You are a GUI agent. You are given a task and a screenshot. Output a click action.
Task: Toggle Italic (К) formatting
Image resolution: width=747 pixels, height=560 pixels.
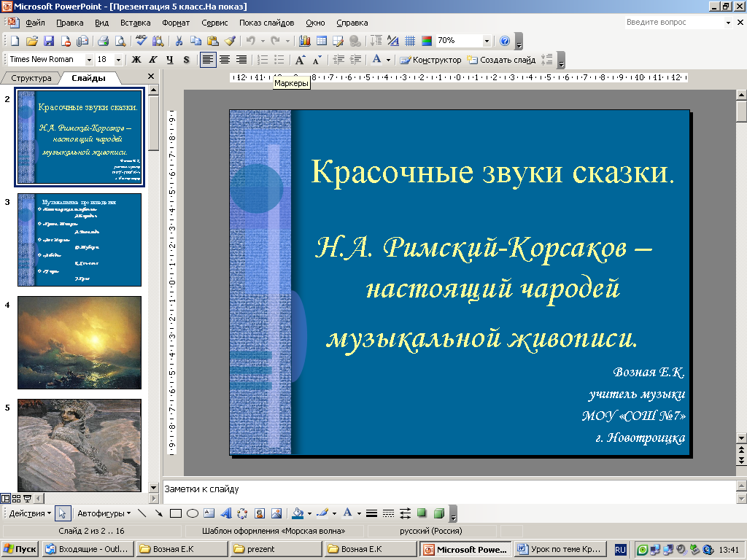[x=153, y=60]
